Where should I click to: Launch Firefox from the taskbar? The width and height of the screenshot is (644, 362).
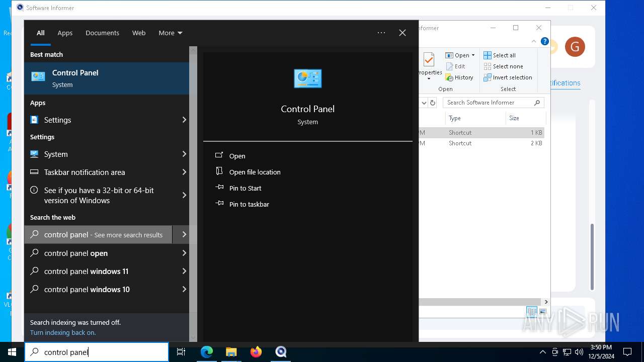(256, 352)
